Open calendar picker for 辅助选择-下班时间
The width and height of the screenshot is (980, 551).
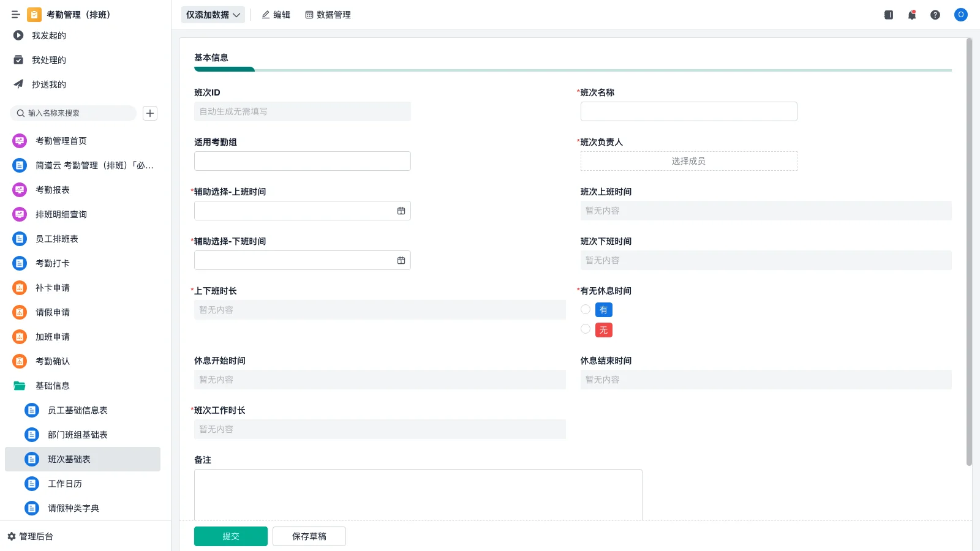(x=401, y=260)
